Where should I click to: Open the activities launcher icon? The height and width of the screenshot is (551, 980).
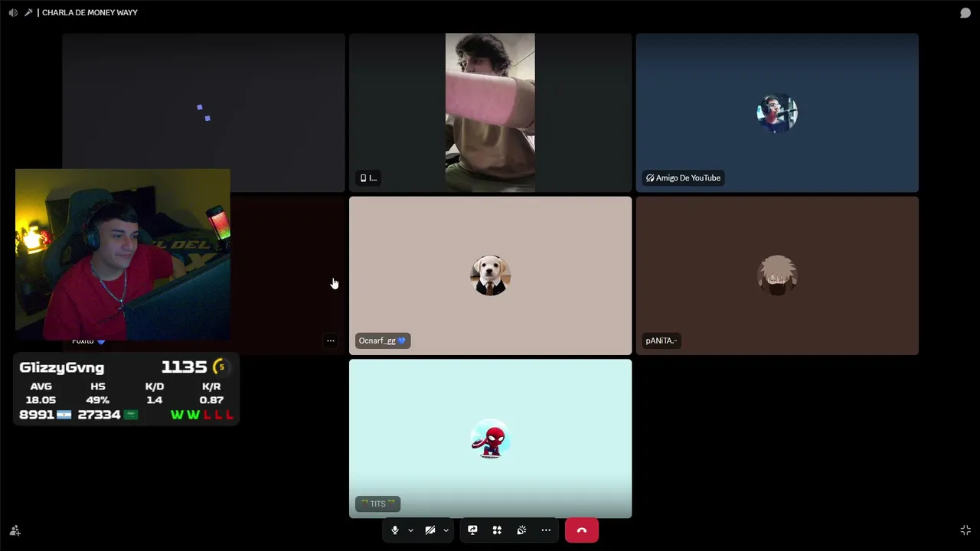coord(497,530)
